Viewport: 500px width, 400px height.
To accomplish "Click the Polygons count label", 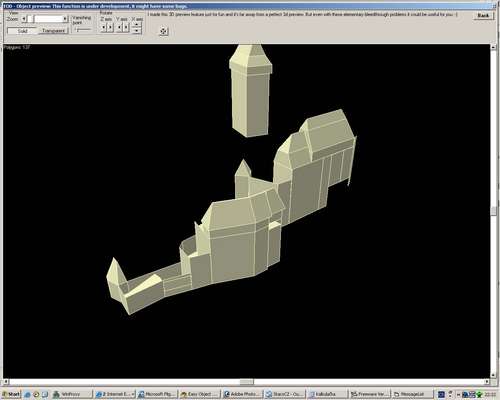I will pos(17,47).
